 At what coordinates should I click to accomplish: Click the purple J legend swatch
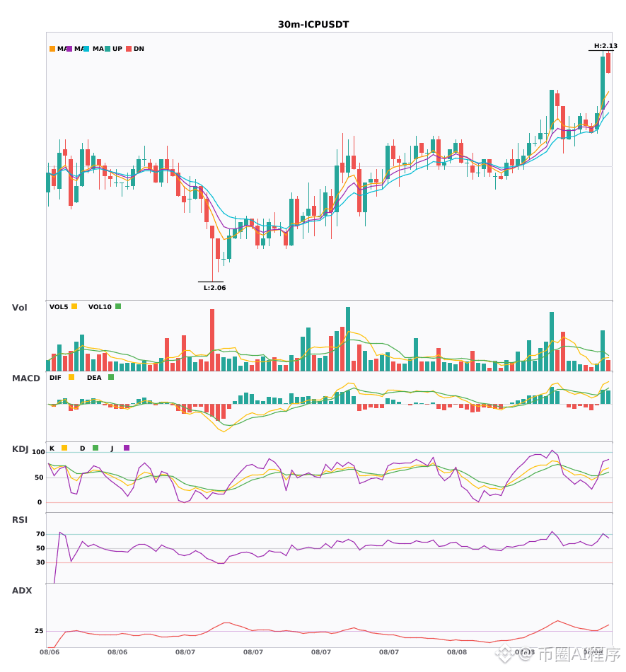click(x=127, y=448)
